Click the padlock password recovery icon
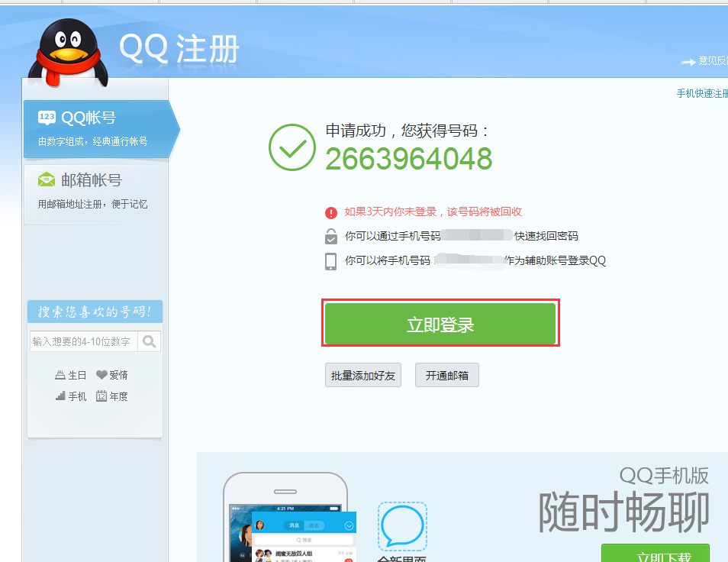The height and width of the screenshot is (562, 728). click(x=331, y=236)
